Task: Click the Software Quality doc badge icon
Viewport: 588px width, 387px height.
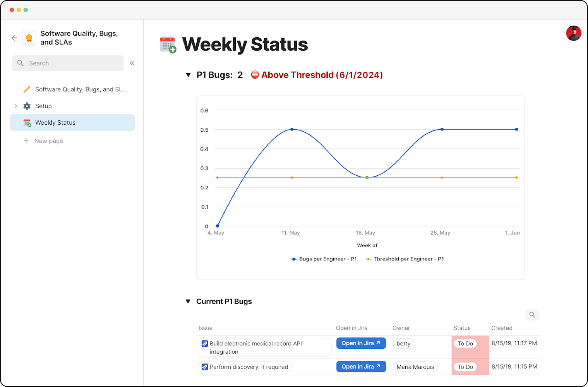Action: click(29, 38)
